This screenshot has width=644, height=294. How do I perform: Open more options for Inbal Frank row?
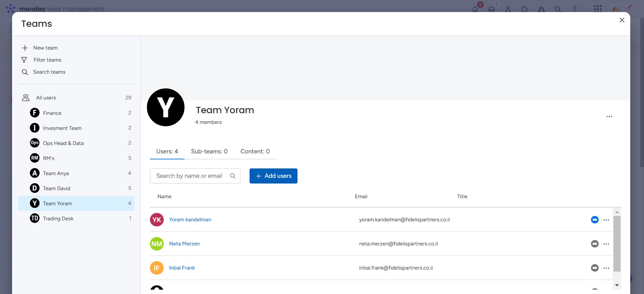[606, 268]
